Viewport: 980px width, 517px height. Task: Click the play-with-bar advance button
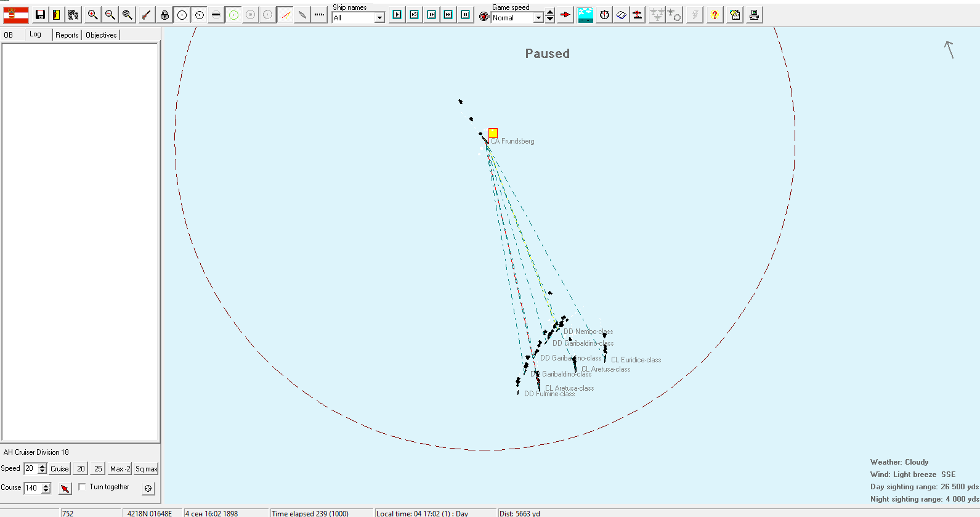pos(431,15)
